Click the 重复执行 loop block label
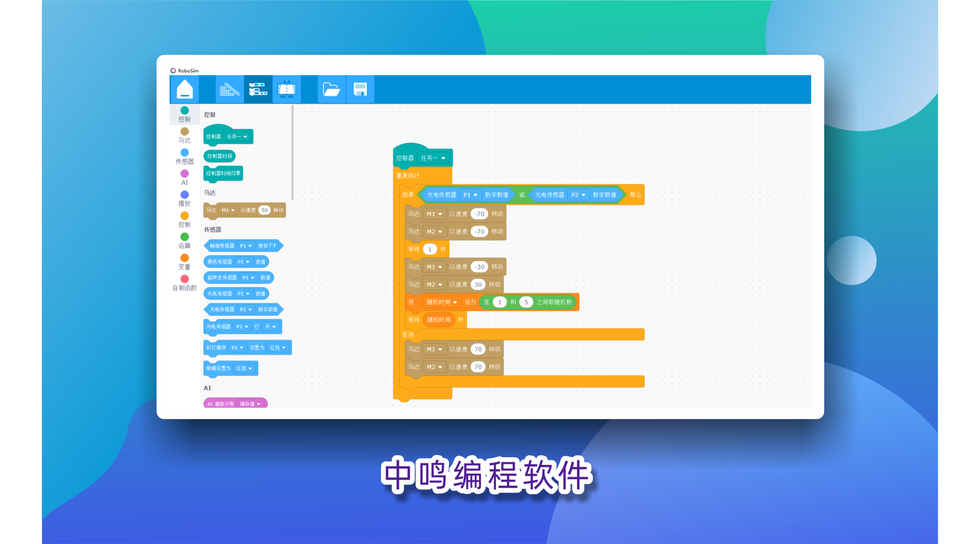 coord(408,176)
